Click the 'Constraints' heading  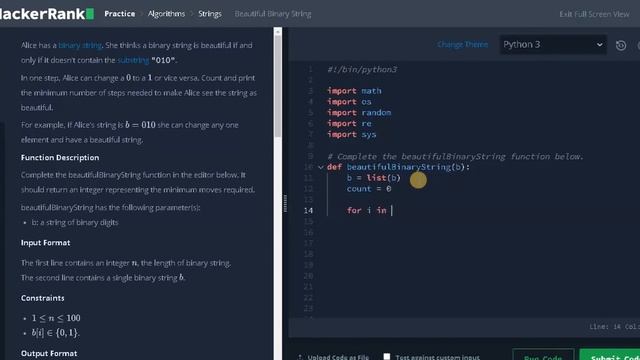pos(42,298)
